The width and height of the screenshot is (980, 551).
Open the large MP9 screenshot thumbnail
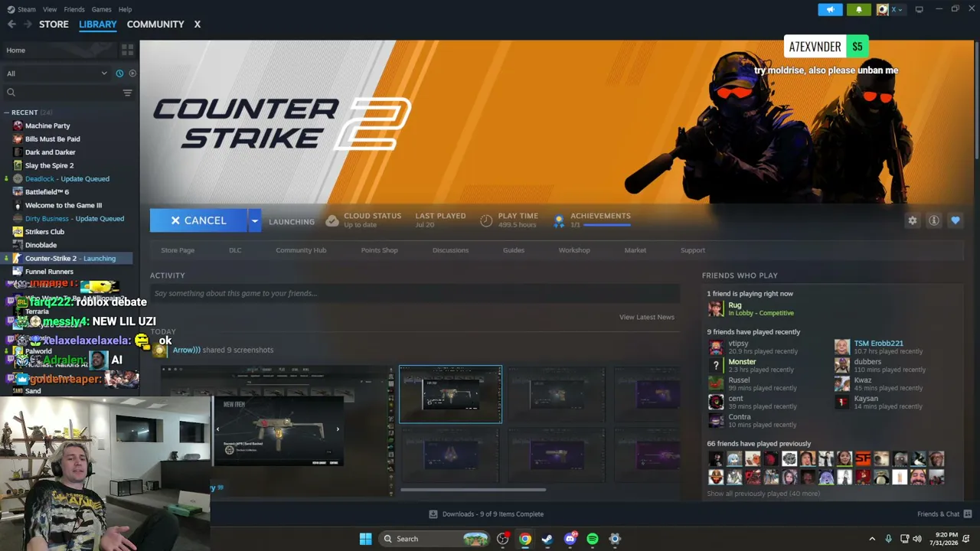click(x=276, y=430)
